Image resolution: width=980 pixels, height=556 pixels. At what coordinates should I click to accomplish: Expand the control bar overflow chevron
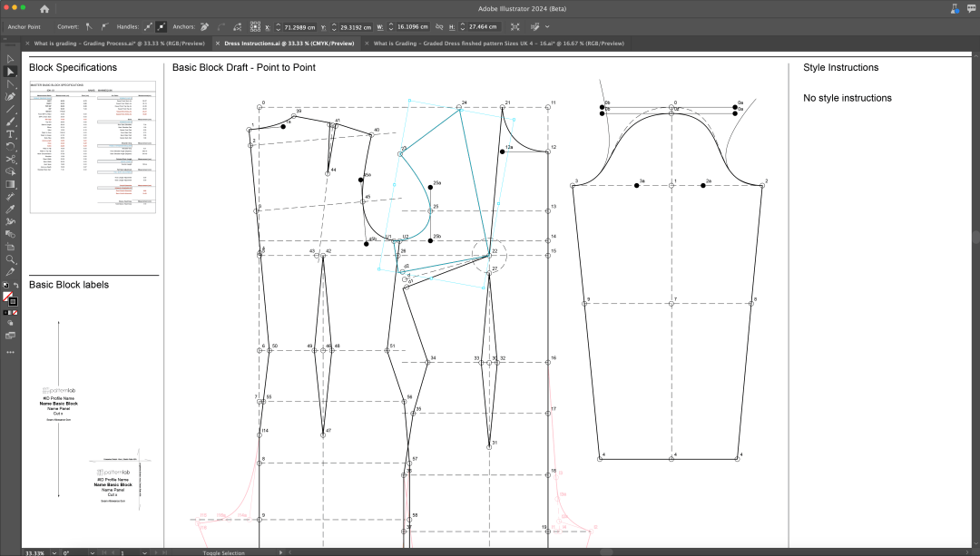547,27
